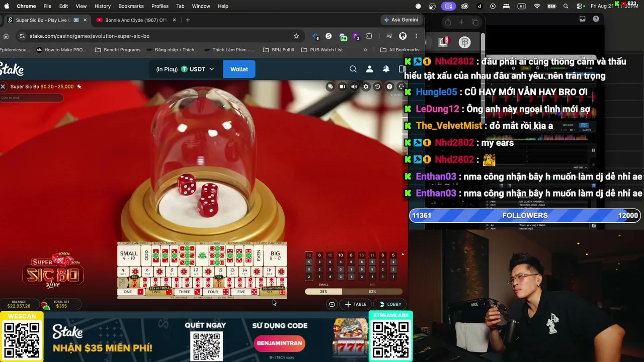Click the purple P extension with badge 2
Viewport: 644px width, 362px height.
coord(356,37)
